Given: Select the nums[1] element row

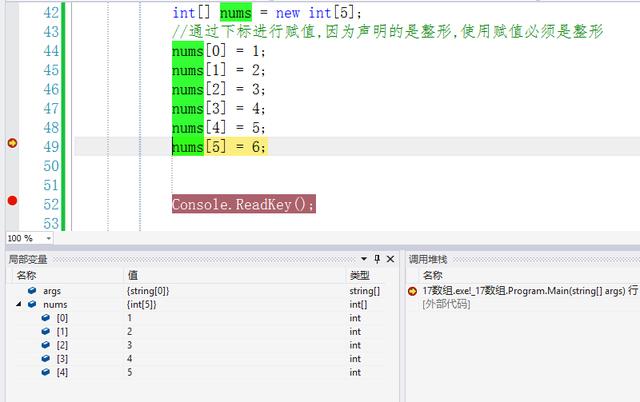Looking at the screenshot, I should pyautogui.click(x=200, y=331).
